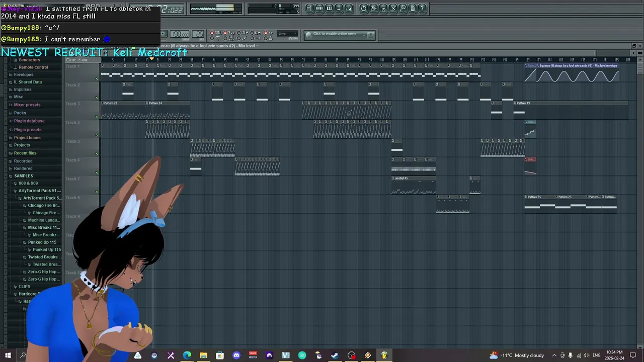Mute Track 5 with its green dot
The image size is (644, 362).
click(97, 154)
